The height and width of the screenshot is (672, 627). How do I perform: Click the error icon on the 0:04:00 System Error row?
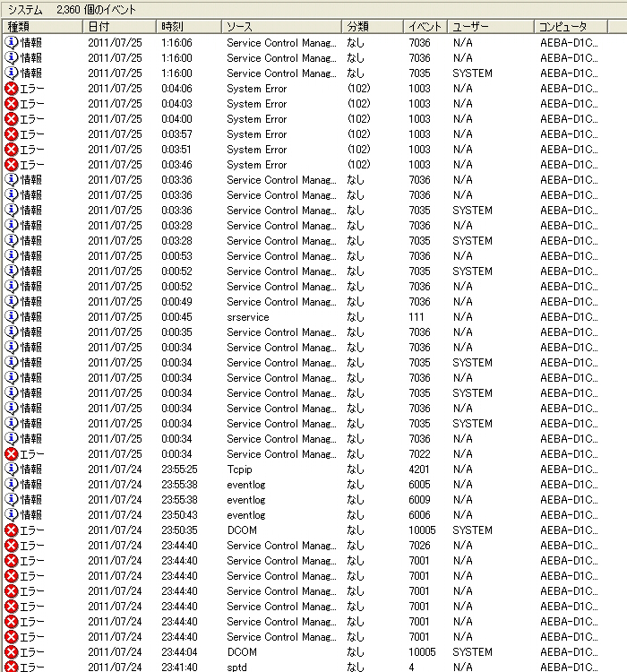(x=12, y=118)
